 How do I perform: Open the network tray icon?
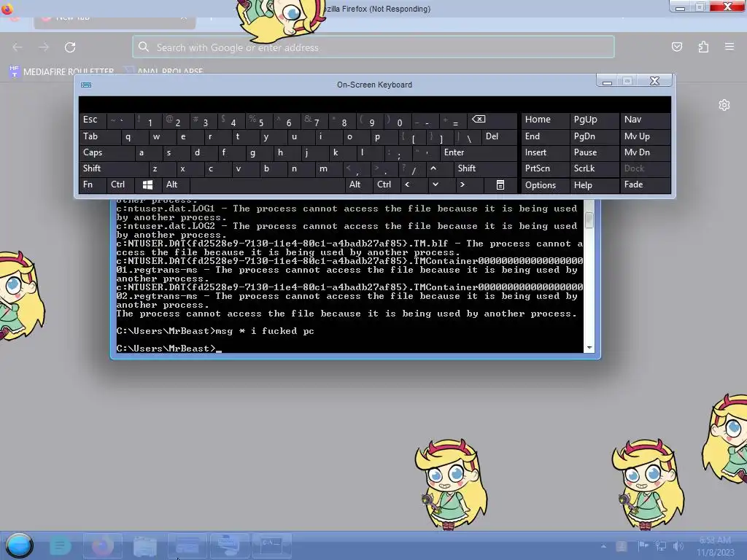660,545
